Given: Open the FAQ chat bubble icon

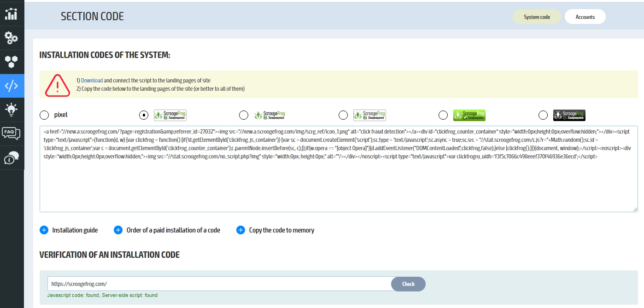Looking at the screenshot, I should 12,134.
